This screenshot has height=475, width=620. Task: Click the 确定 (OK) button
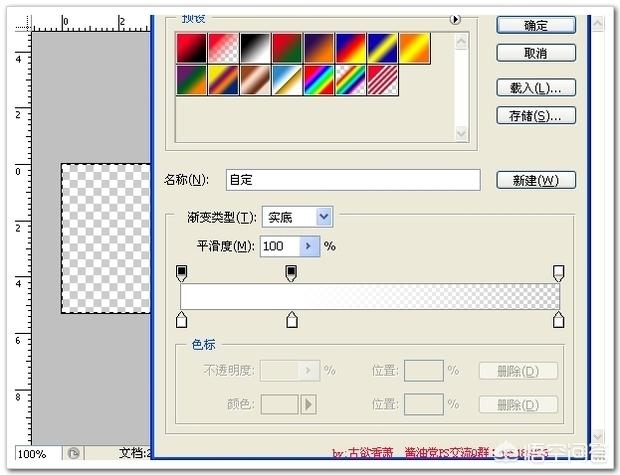click(536, 25)
